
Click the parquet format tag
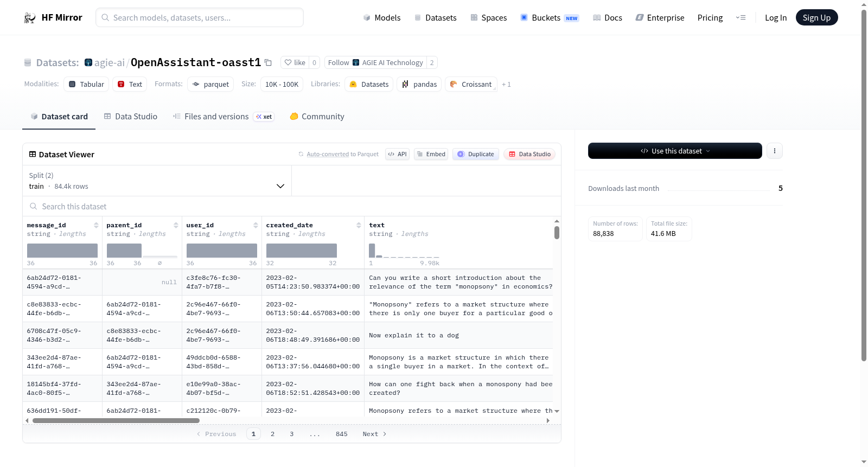(210, 84)
